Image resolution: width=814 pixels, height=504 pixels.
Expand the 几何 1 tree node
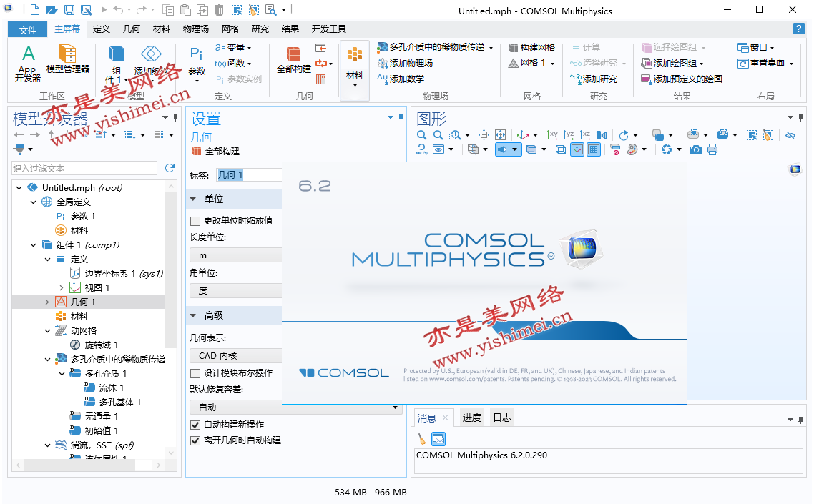(47, 302)
